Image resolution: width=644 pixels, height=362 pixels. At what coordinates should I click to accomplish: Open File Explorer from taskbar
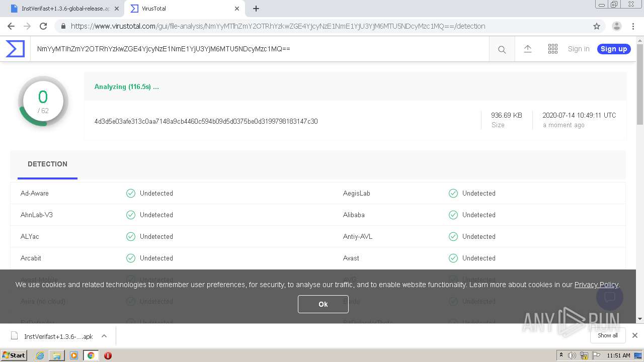(57, 355)
